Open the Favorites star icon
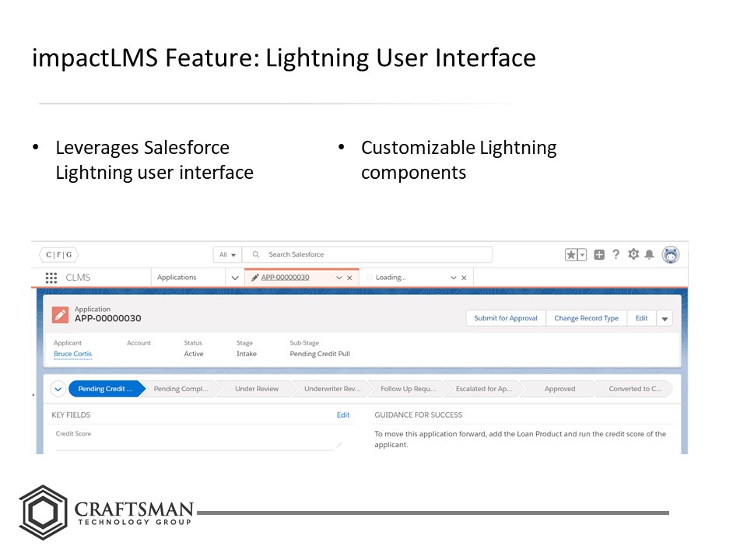The width and height of the screenshot is (747, 560). coord(570,255)
